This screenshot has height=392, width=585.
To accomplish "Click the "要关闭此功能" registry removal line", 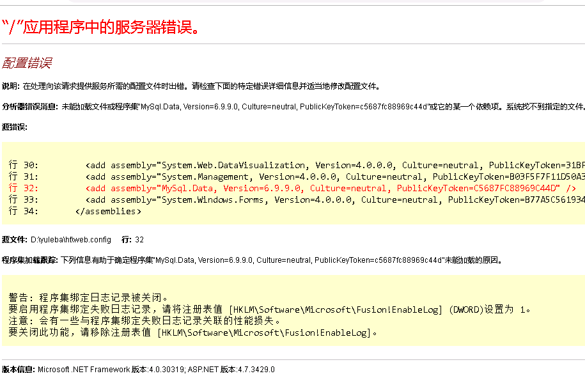I will (x=192, y=333).
